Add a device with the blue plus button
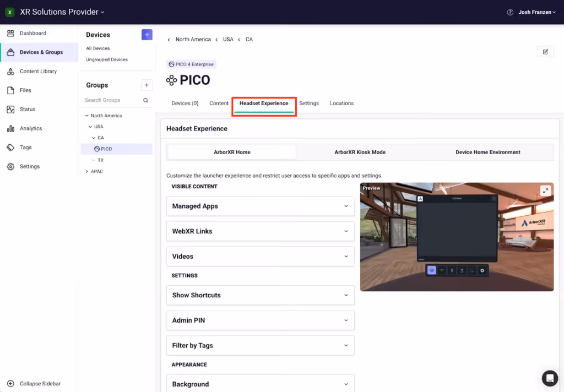Screen dimensions: 564x392 coord(147,35)
